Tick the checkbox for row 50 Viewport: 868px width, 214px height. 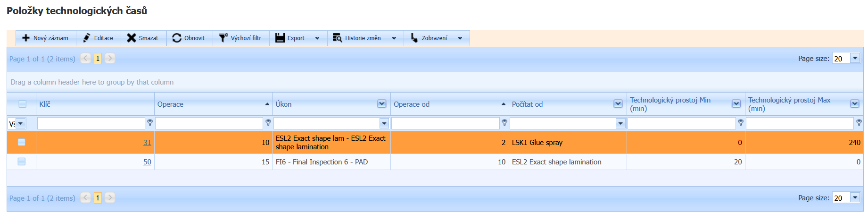point(22,162)
